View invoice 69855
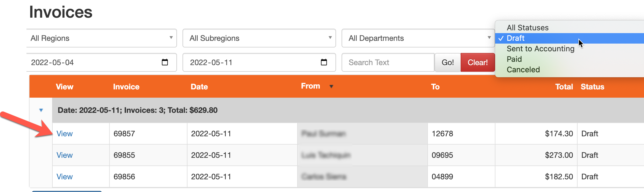 point(65,155)
